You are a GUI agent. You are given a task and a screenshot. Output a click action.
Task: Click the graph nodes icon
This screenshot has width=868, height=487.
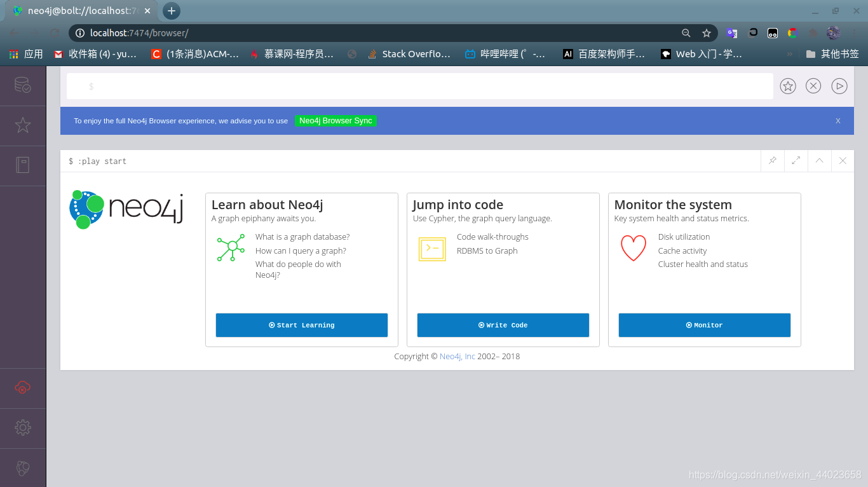(x=231, y=247)
